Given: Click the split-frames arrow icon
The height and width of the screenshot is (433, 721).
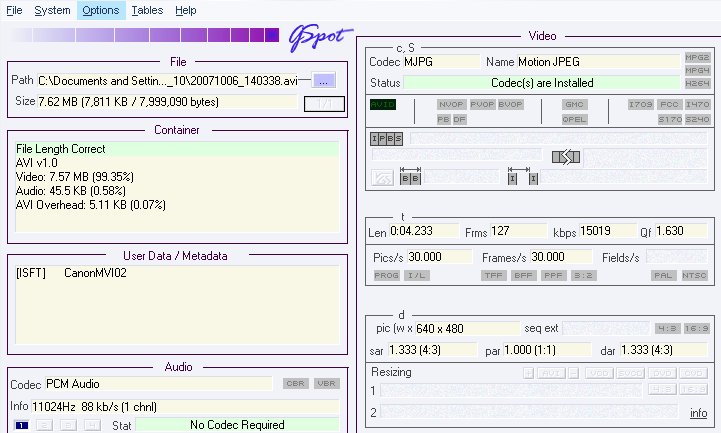Looking at the screenshot, I should 566,157.
